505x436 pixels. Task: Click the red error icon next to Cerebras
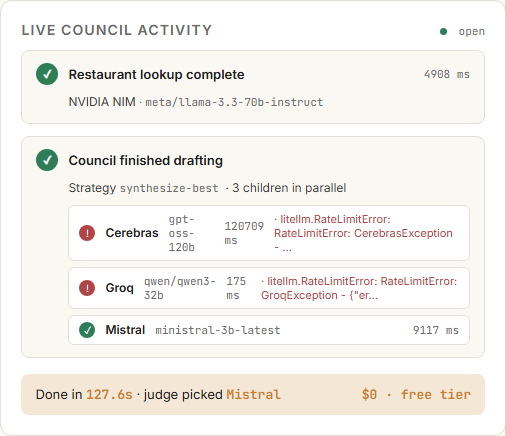87,233
